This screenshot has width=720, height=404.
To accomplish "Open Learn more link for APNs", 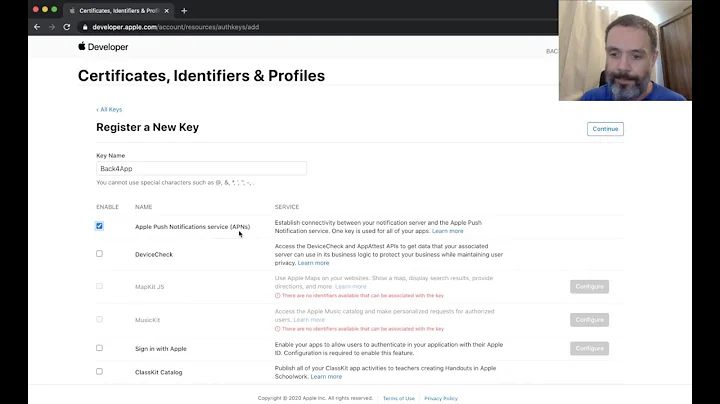I will (x=447, y=231).
